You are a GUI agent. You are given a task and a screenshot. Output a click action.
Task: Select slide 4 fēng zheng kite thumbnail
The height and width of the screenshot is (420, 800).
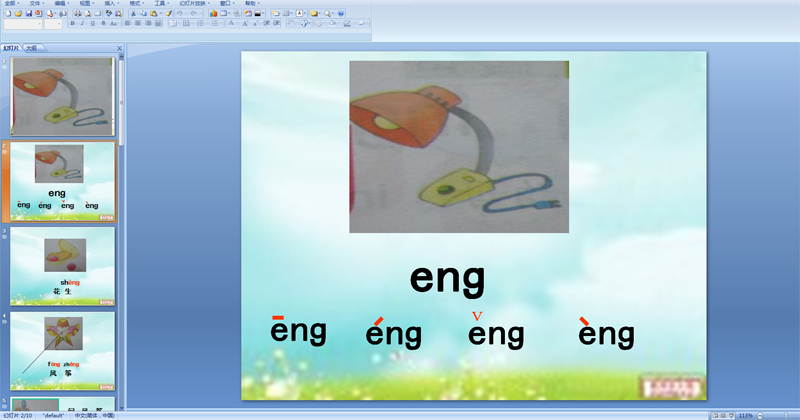pos(62,351)
